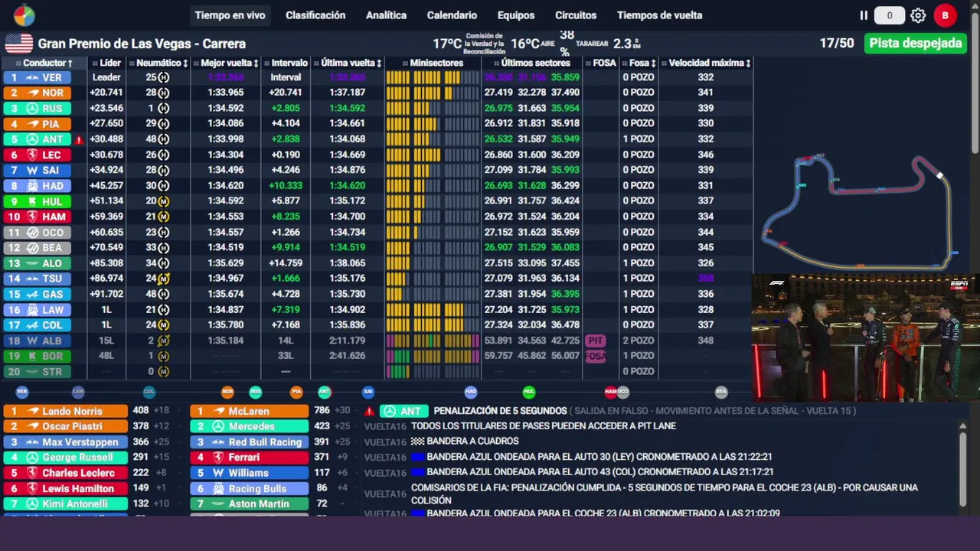Open the Equipos tab
The height and width of the screenshot is (551, 980).
click(516, 15)
